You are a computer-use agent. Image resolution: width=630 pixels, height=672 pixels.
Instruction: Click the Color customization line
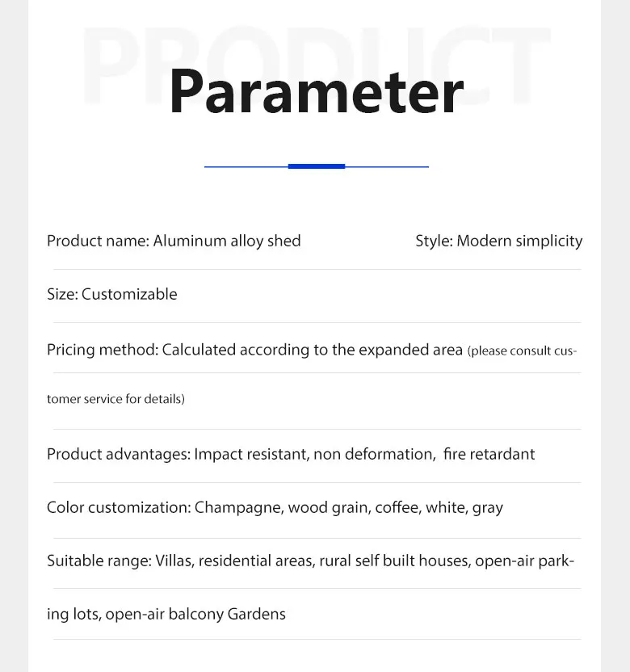point(275,507)
